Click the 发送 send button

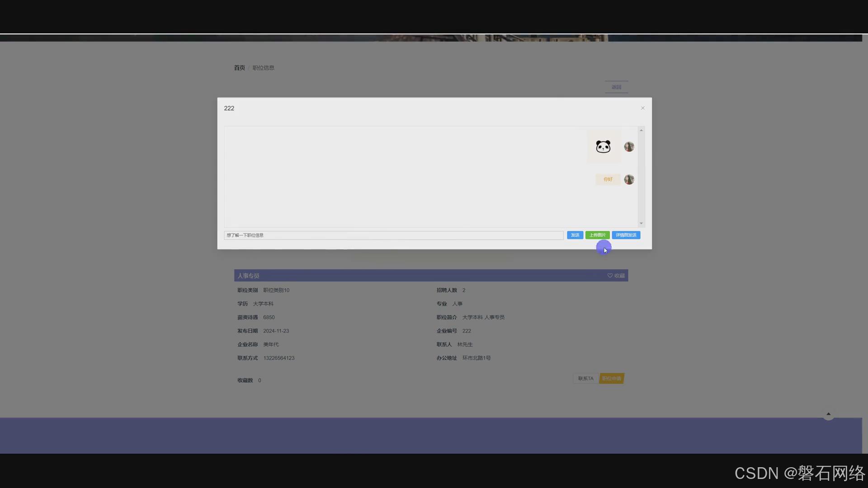(x=575, y=235)
